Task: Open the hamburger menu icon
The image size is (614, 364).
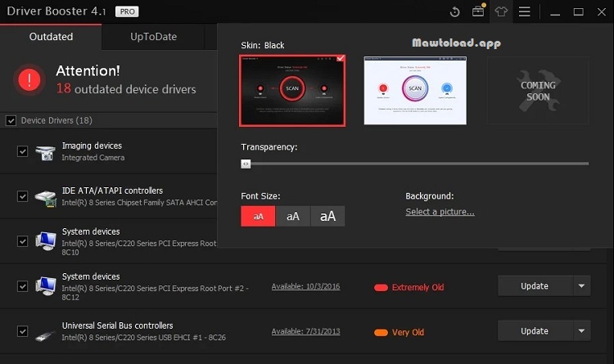Action: [524, 11]
